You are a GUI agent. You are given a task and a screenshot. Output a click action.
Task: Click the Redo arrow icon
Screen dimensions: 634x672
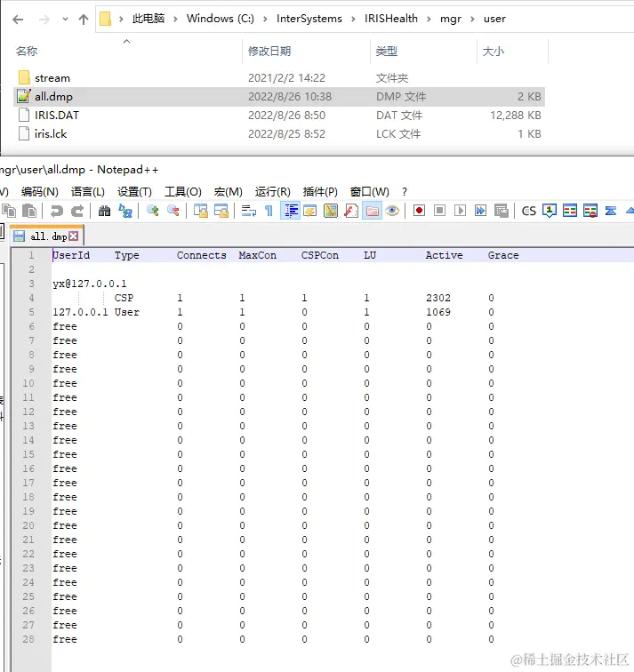click(77, 211)
